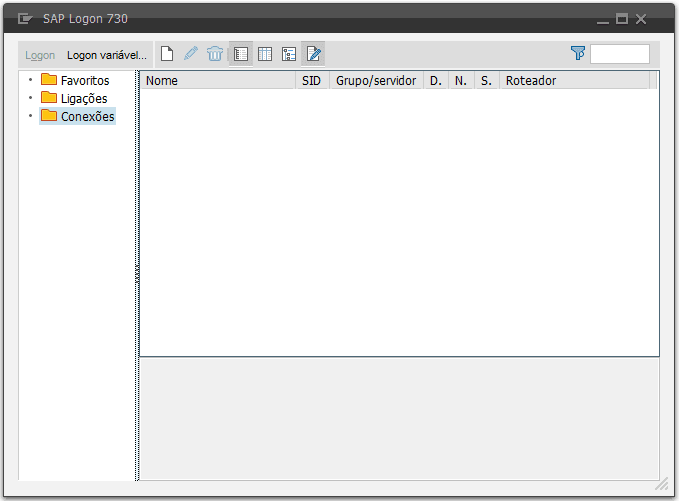Image resolution: width=679 pixels, height=501 pixels.
Task: Toggle the memo edit icon
Action: pos(313,54)
